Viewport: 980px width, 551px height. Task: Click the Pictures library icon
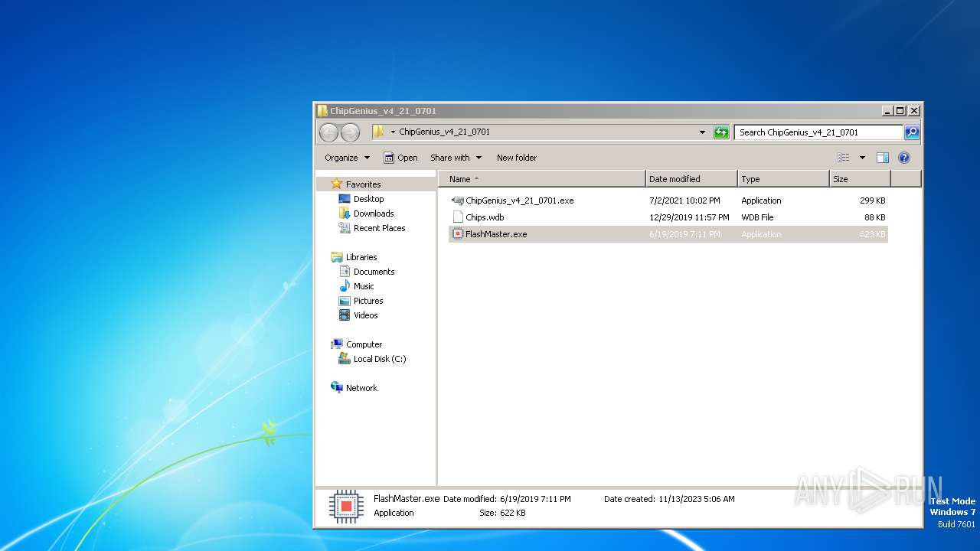coord(345,301)
